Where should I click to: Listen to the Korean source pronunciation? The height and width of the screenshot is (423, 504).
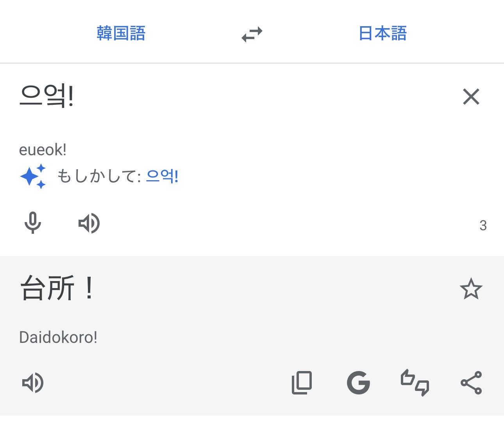[89, 223]
